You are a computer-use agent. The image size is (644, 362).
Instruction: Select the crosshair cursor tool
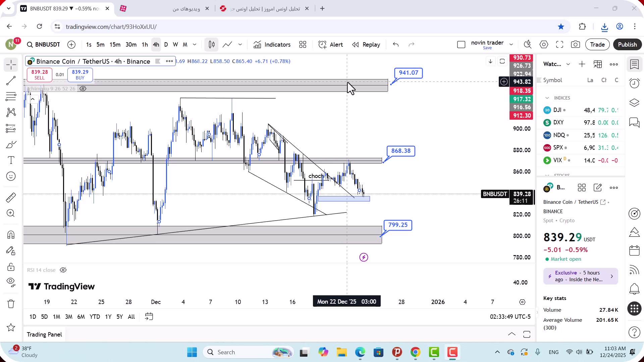11,64
